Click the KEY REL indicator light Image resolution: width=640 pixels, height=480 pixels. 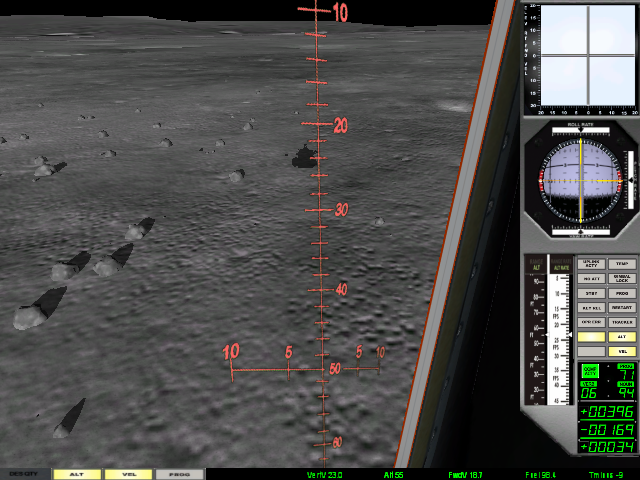(591, 308)
